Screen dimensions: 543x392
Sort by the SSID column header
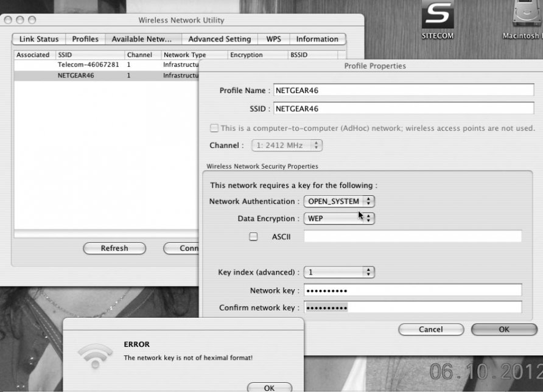coord(90,55)
